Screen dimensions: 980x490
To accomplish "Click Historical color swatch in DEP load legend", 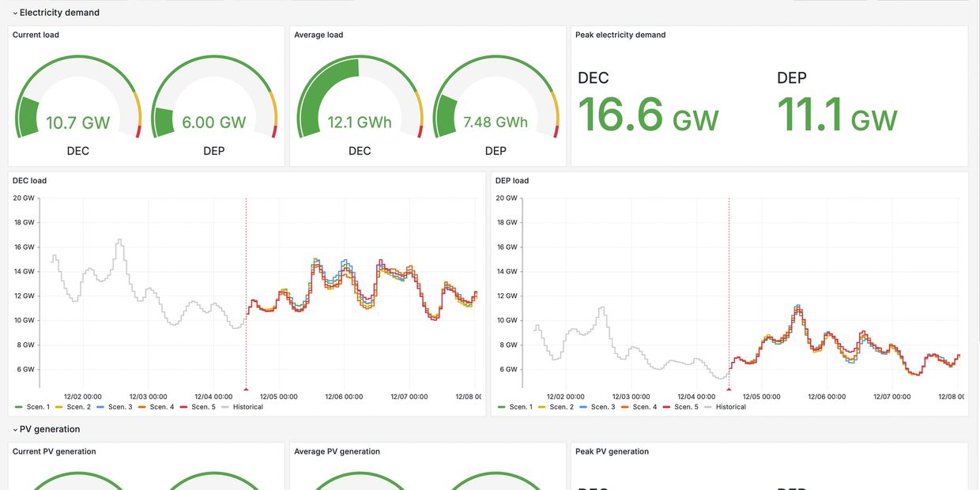I will (x=709, y=407).
